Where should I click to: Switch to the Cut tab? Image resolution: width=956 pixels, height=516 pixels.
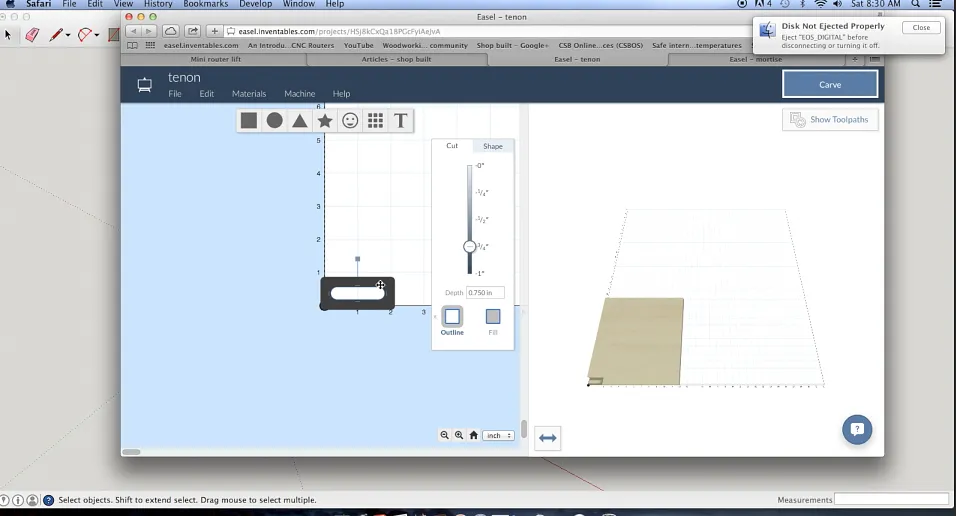[452, 146]
